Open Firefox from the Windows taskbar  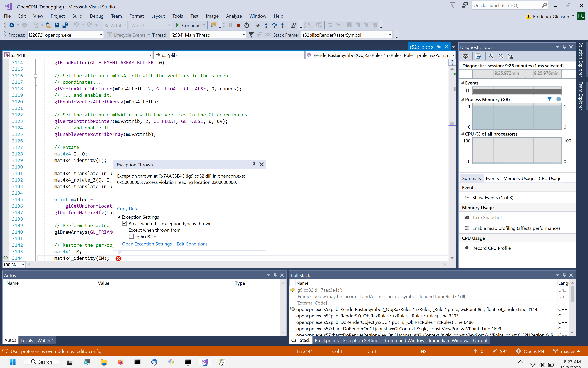pyautogui.click(x=120, y=362)
